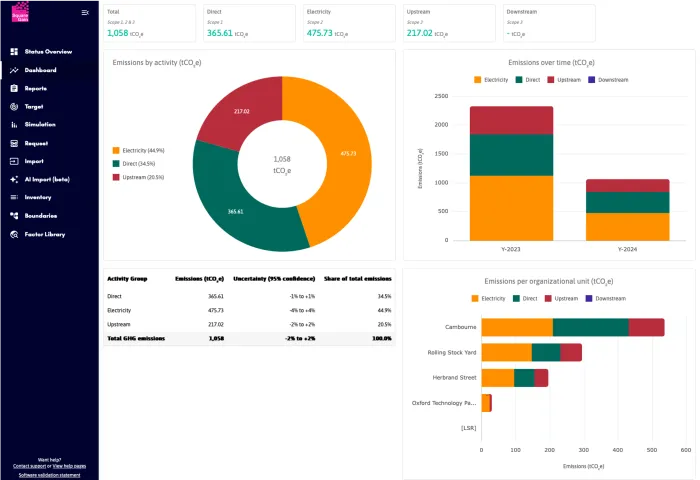
Task: Click the Factor Library search icon
Action: [x=14, y=234]
